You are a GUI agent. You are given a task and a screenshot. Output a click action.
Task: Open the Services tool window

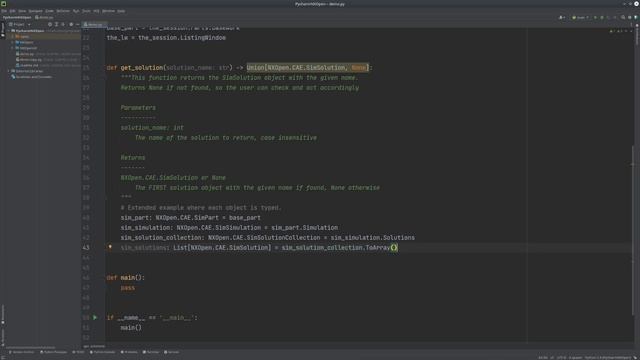(x=171, y=352)
